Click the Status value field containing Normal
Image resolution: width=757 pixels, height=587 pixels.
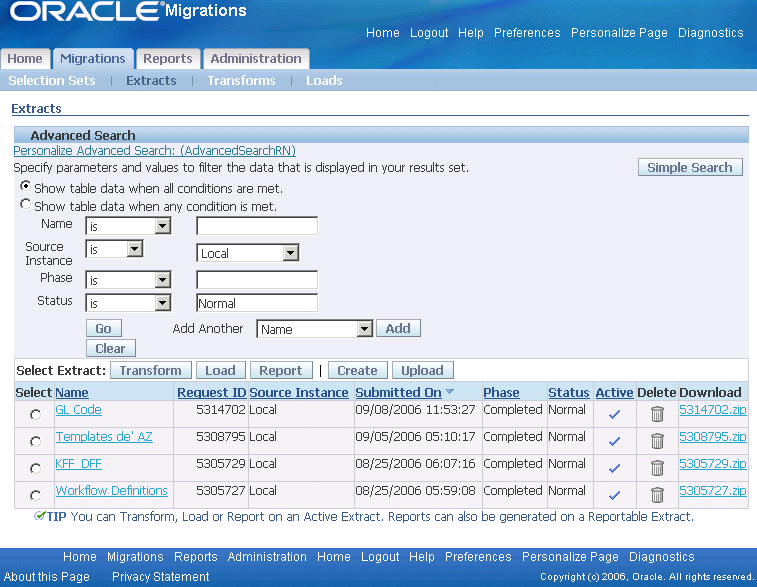(x=257, y=303)
